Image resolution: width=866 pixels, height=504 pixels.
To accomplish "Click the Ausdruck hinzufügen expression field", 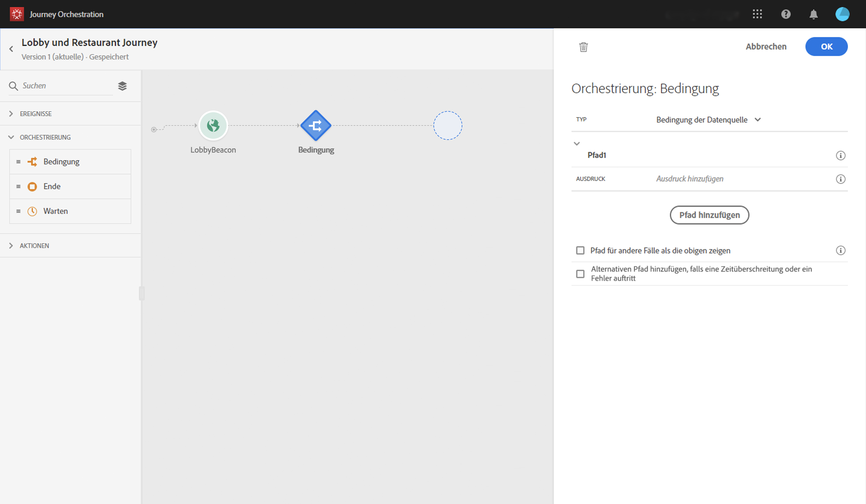I will (x=689, y=179).
